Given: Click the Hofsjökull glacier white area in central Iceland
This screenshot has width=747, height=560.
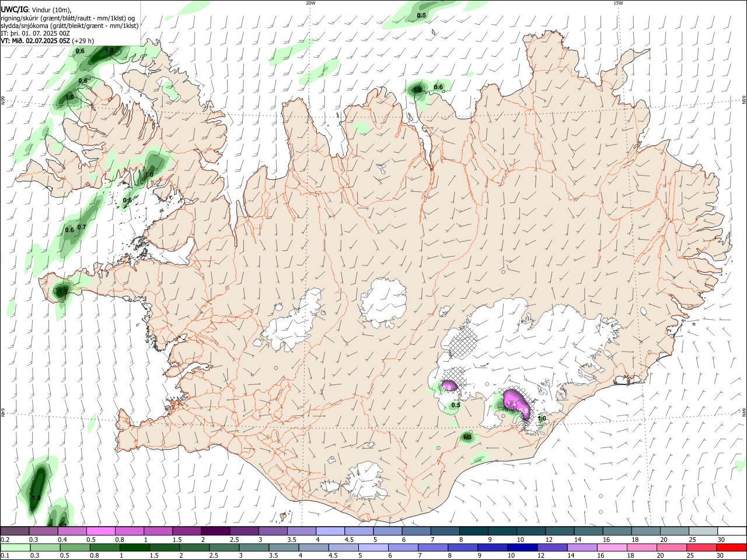Looking at the screenshot, I should (x=384, y=302).
